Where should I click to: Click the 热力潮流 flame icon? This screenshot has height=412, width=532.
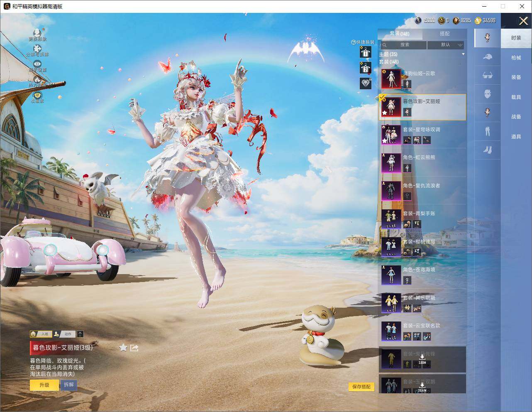coord(37,79)
